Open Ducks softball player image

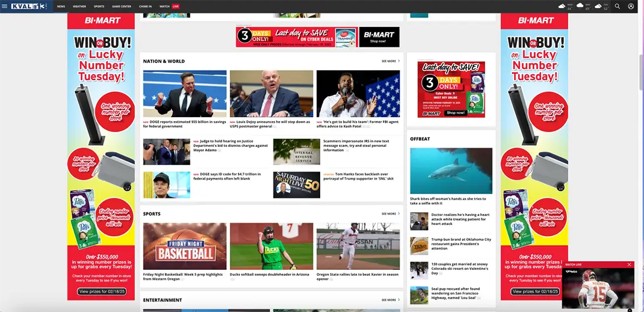(272, 246)
